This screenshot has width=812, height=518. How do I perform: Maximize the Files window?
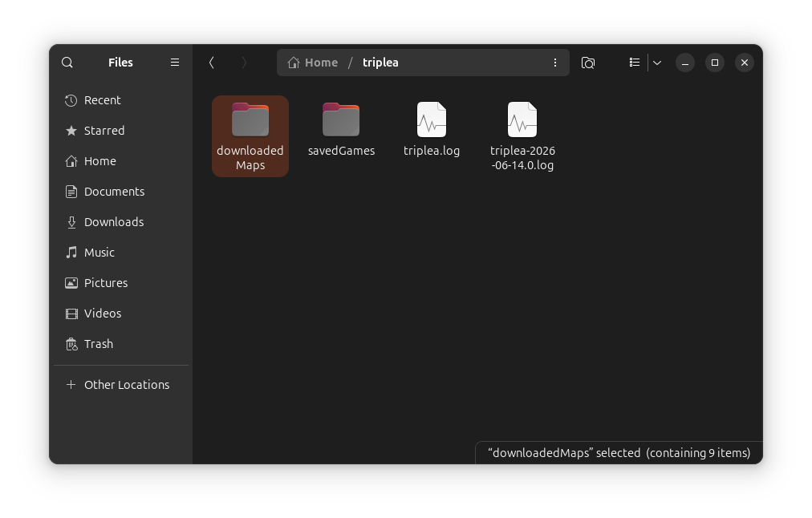(x=715, y=63)
